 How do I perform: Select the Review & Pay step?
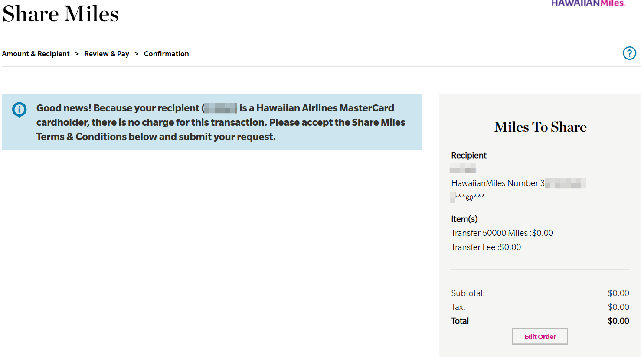(x=107, y=54)
